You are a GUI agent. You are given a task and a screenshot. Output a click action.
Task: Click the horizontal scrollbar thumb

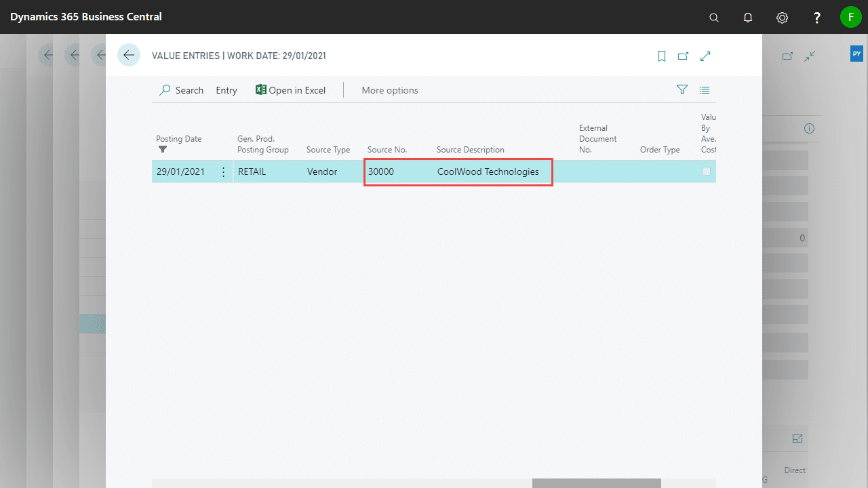click(x=596, y=483)
